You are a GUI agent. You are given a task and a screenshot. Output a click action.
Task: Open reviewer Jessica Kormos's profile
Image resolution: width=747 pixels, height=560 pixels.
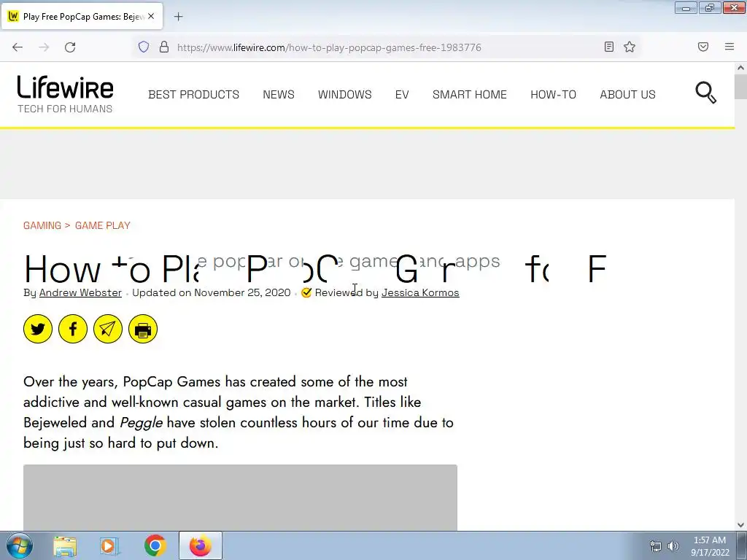tap(420, 292)
